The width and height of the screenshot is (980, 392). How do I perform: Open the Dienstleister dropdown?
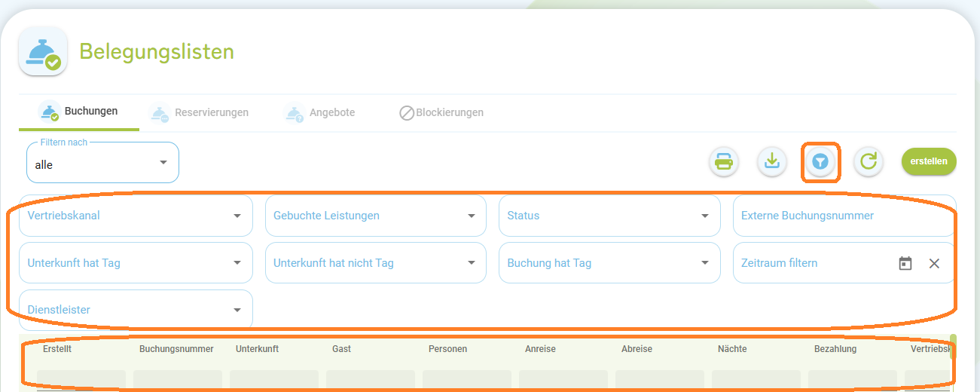(x=136, y=310)
